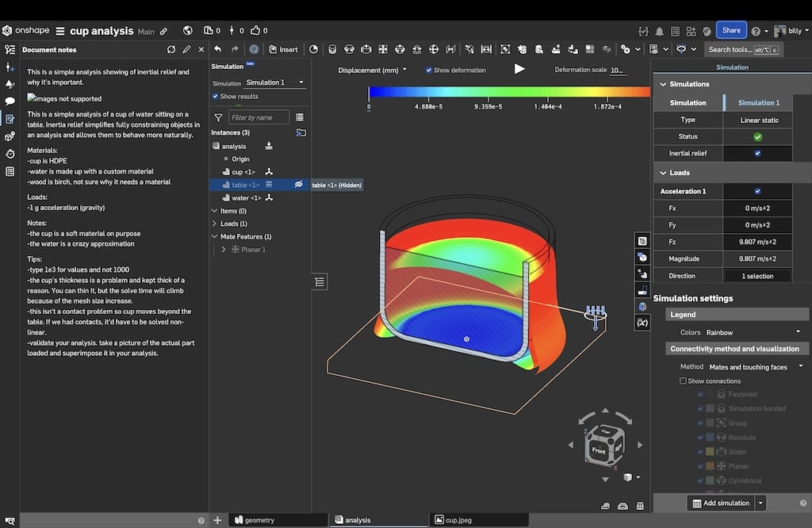Screen dimensions: 812x528
Task: Click the Insert button
Action: [x=283, y=50]
